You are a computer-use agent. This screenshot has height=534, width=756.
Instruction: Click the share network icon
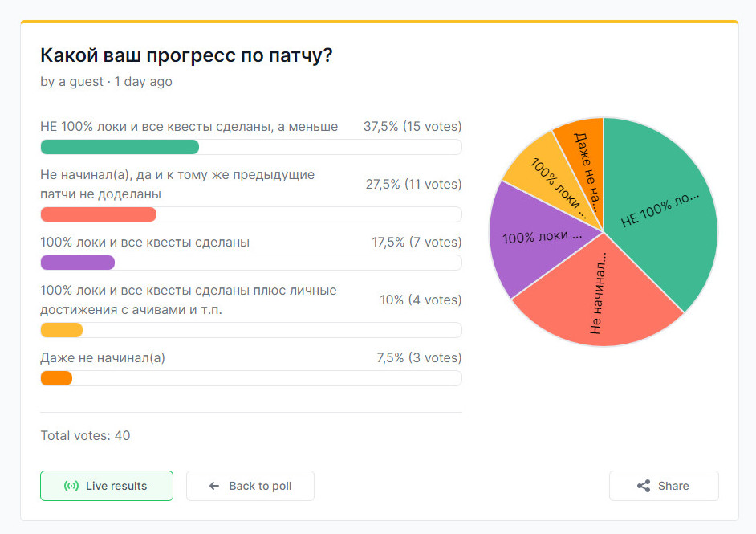tap(643, 486)
